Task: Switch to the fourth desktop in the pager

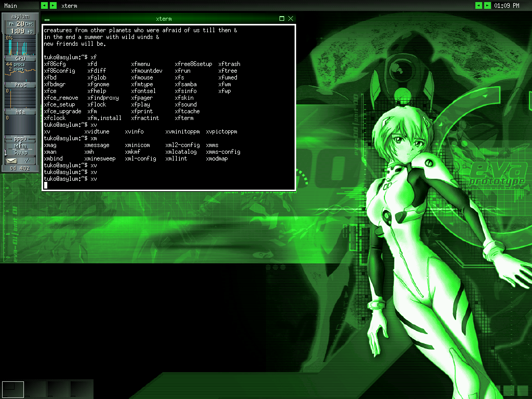Action: click(x=81, y=389)
